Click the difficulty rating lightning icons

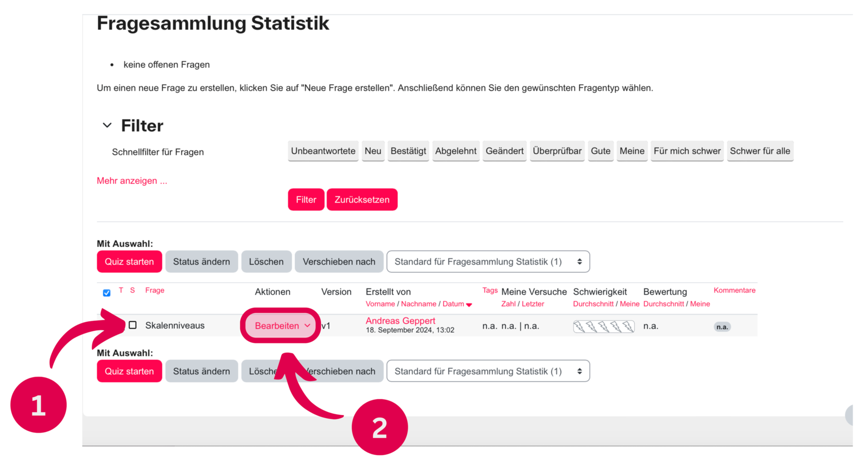604,326
